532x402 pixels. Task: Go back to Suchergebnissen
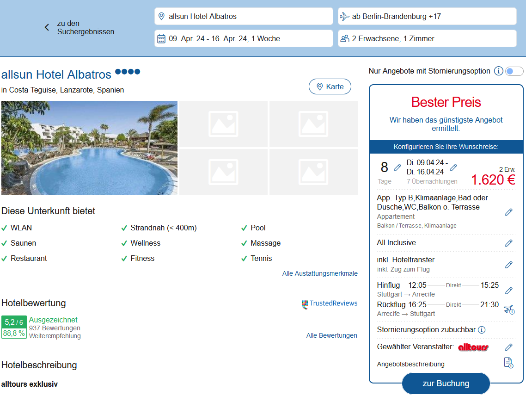click(79, 27)
